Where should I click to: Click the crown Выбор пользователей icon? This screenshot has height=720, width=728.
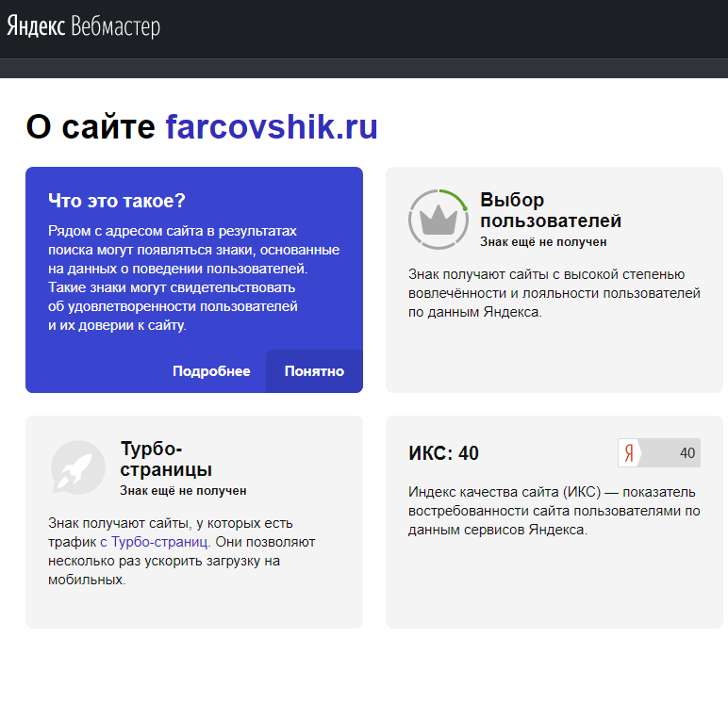tap(438, 220)
